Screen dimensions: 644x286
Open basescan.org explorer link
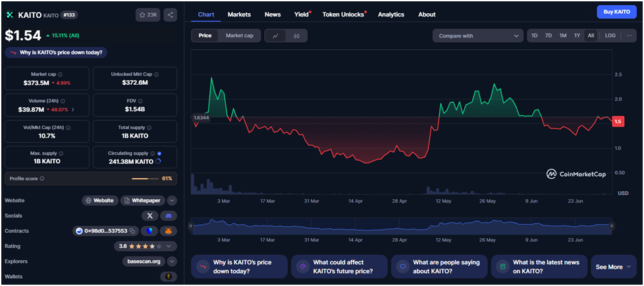[144, 262]
